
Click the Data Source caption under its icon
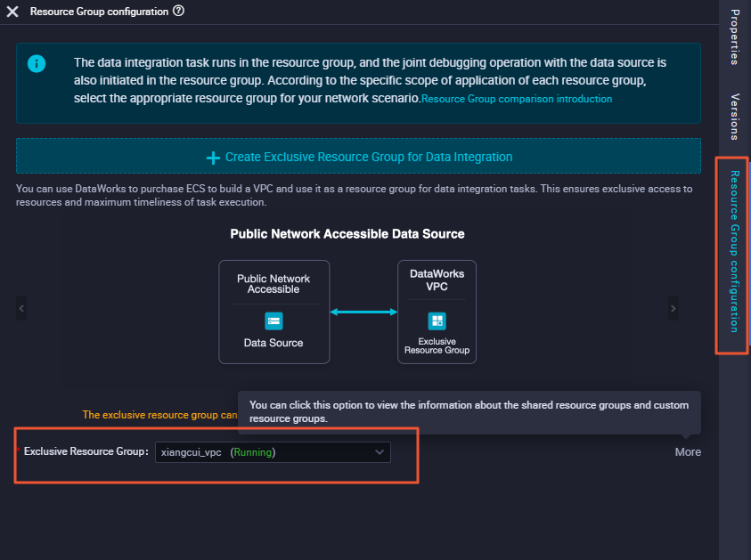273,343
